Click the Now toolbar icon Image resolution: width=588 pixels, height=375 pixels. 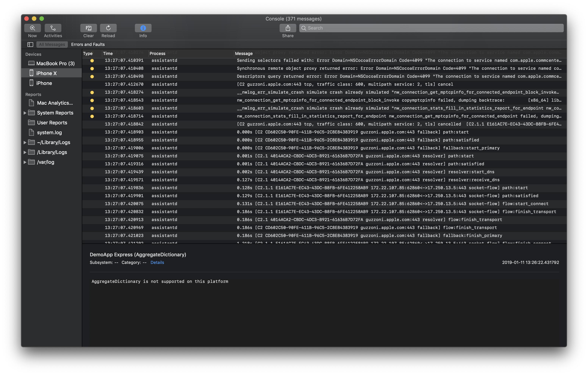tap(32, 28)
